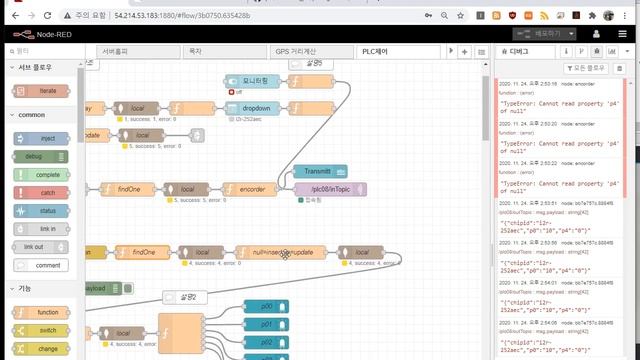
Task: Select the link in palette node
Action: pos(41,229)
